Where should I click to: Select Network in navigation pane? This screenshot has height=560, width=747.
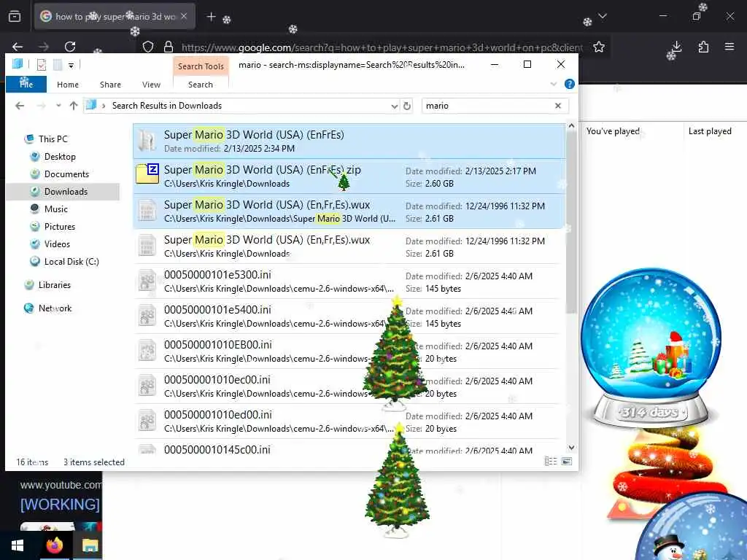(55, 308)
